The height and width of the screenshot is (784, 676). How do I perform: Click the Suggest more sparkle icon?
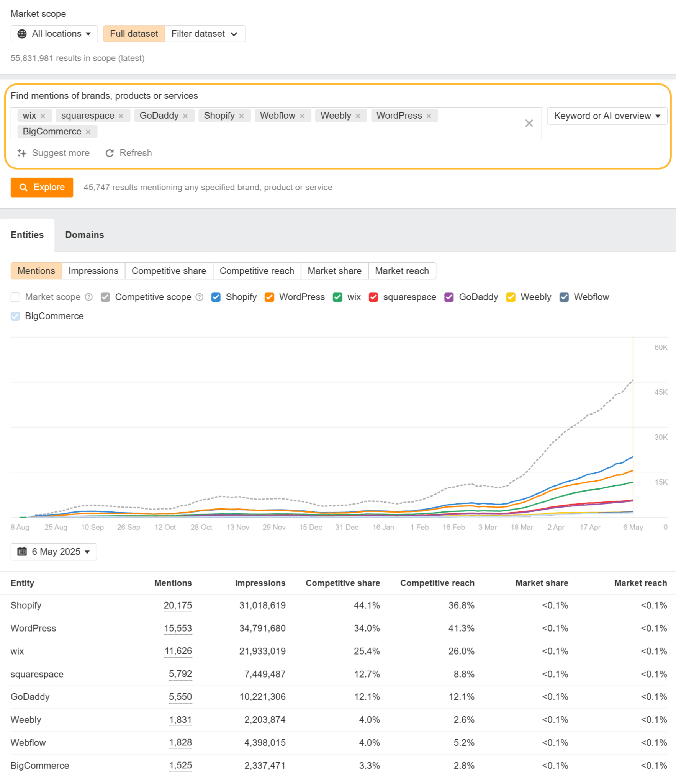(x=22, y=153)
